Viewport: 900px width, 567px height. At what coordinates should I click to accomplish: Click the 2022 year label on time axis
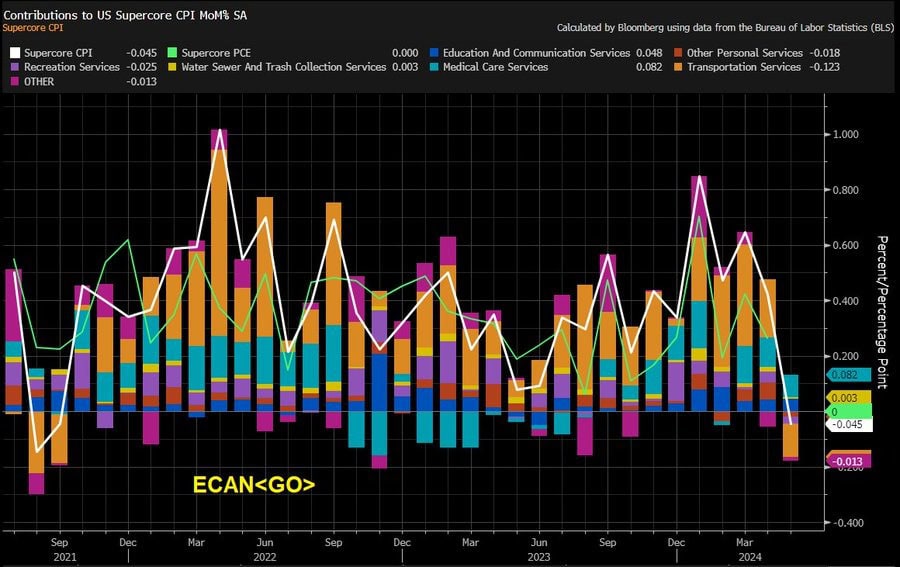click(264, 556)
